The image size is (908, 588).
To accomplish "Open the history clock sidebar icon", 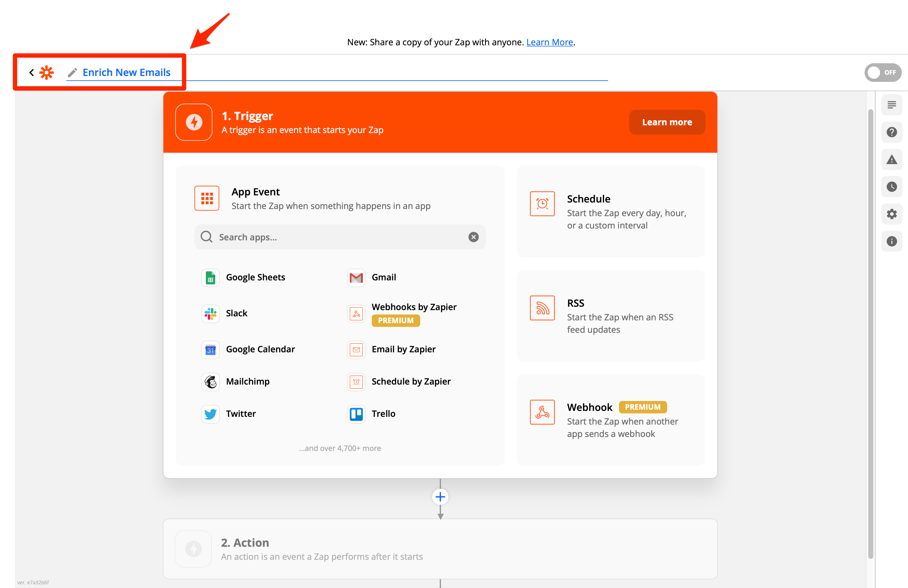I will click(891, 187).
